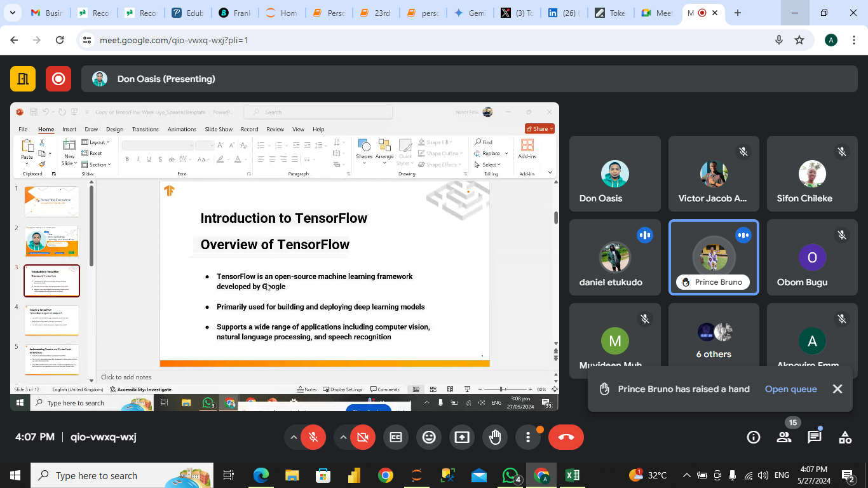Viewport: 868px width, 488px height.
Task: Click the 6 others participant tile
Action: click(x=714, y=341)
